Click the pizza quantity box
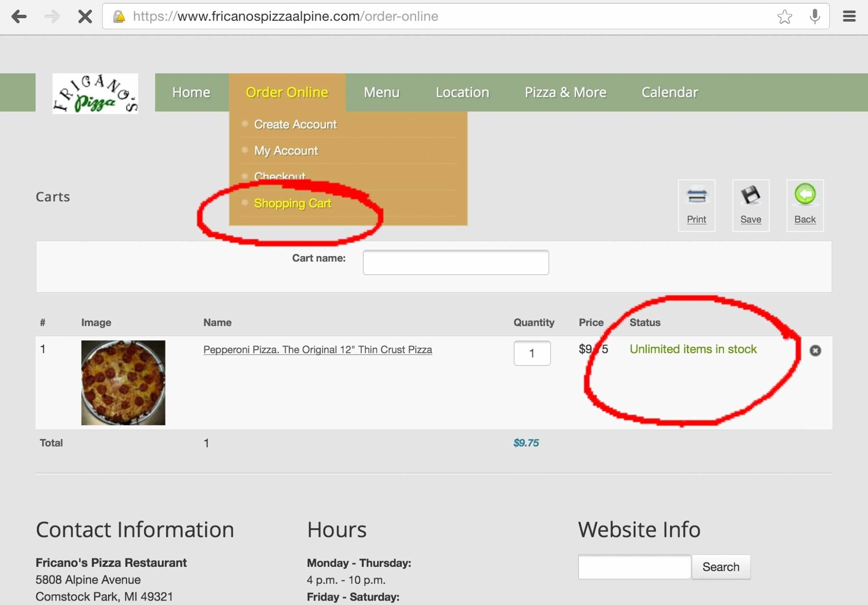Image resolution: width=868 pixels, height=605 pixels. pos(532,353)
